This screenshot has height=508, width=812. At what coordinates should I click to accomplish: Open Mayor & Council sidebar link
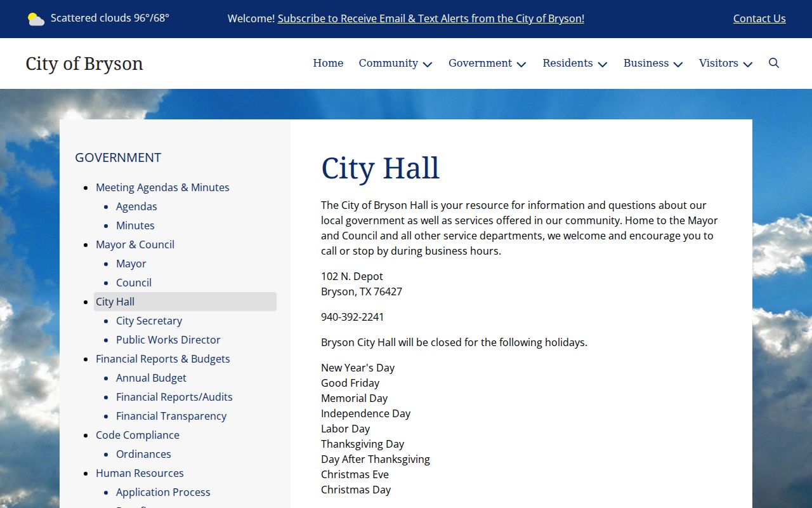(x=135, y=244)
